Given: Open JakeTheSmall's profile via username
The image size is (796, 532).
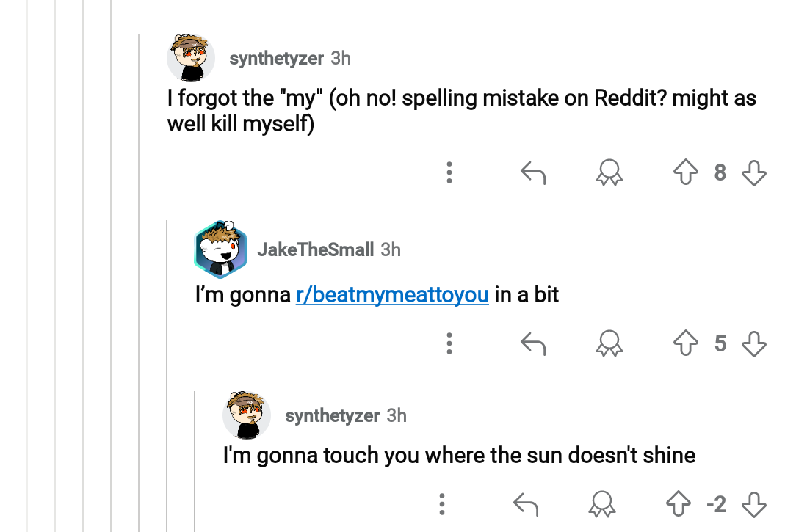Looking at the screenshot, I should (315, 249).
